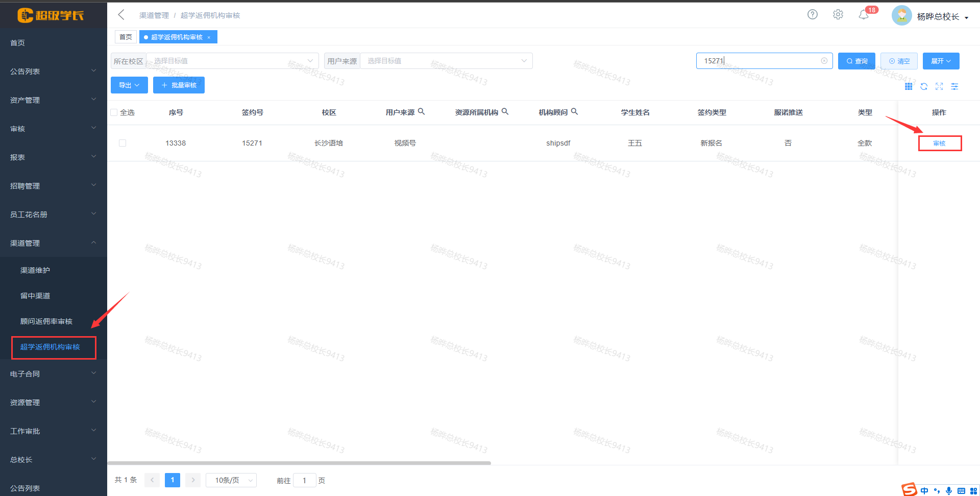Click the table refresh icon

click(x=924, y=86)
